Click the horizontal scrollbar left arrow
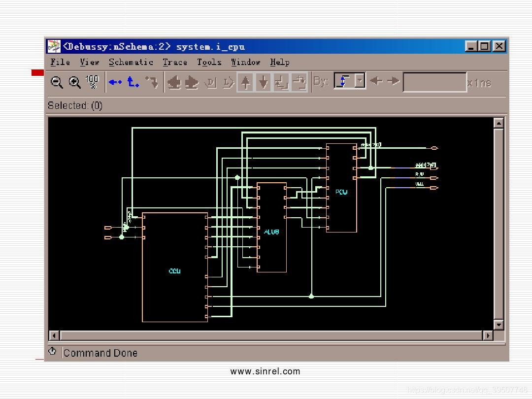 point(54,335)
